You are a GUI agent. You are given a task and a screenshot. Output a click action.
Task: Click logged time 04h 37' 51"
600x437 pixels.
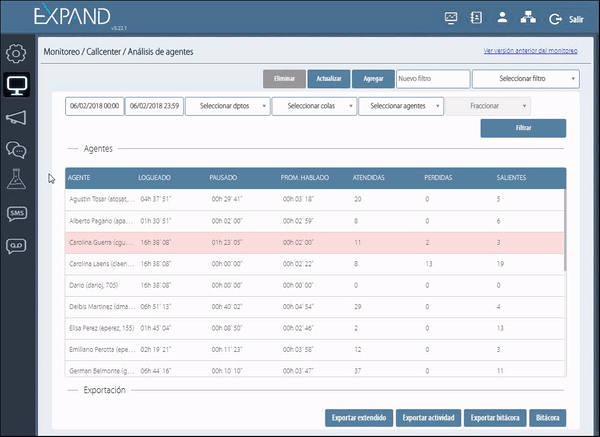point(156,199)
